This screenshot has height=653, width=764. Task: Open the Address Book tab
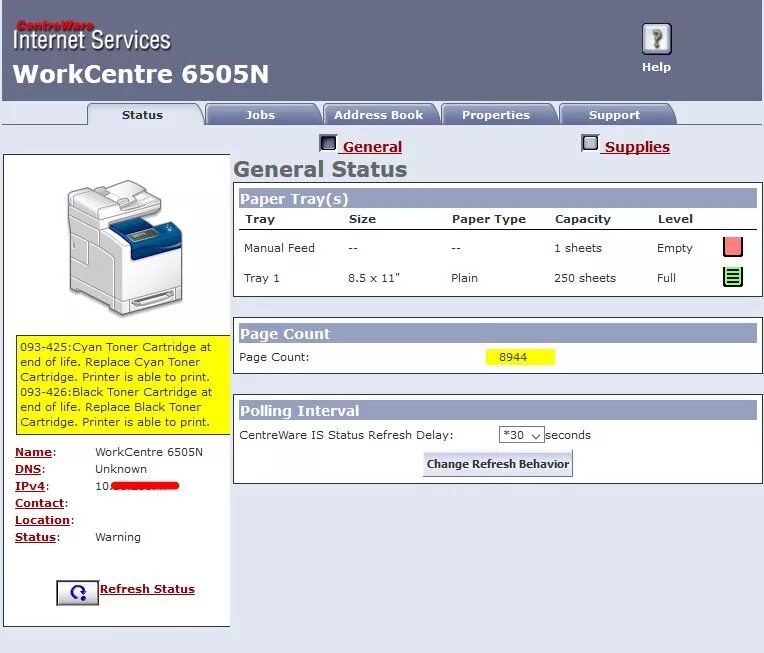[x=379, y=115]
